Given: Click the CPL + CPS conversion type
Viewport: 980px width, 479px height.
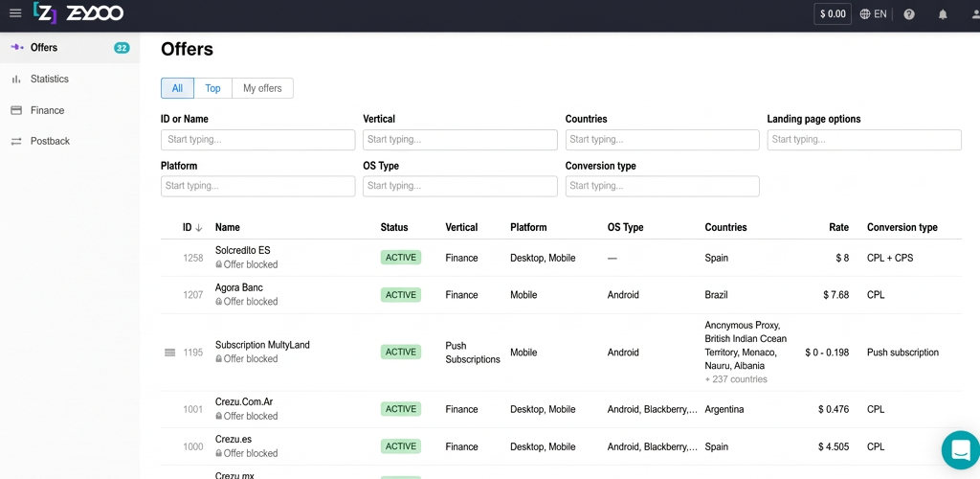Looking at the screenshot, I should [x=890, y=259].
